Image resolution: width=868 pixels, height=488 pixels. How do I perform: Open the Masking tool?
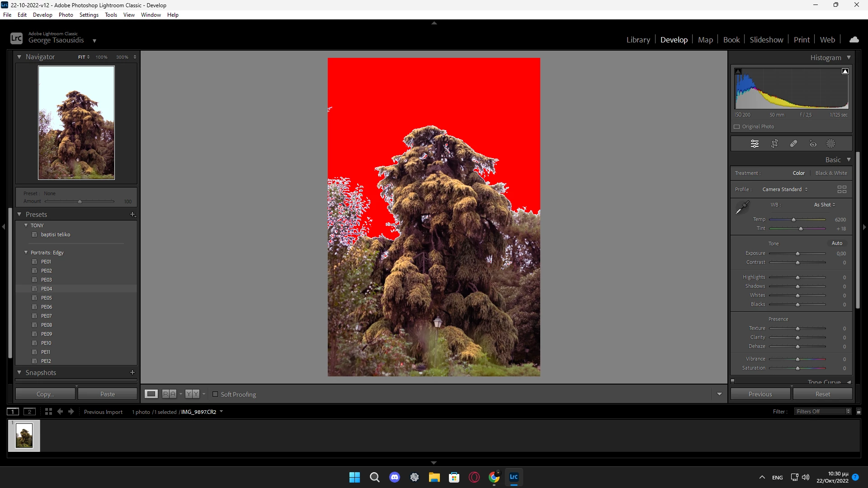click(x=831, y=144)
